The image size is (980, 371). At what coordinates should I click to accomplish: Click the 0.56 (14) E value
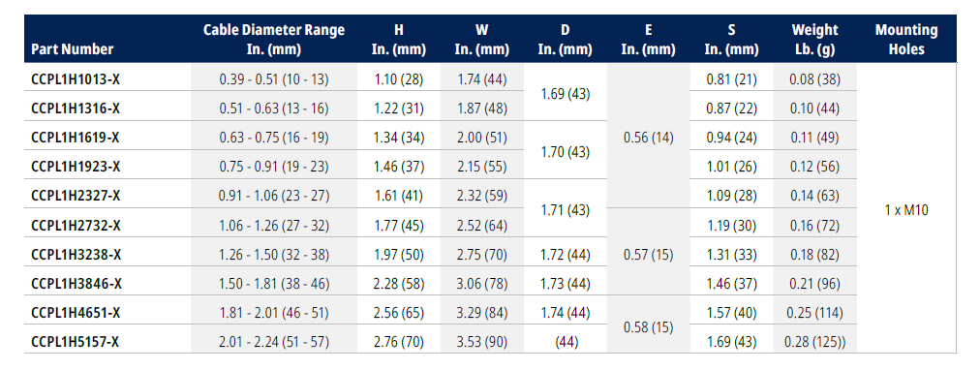coord(648,138)
